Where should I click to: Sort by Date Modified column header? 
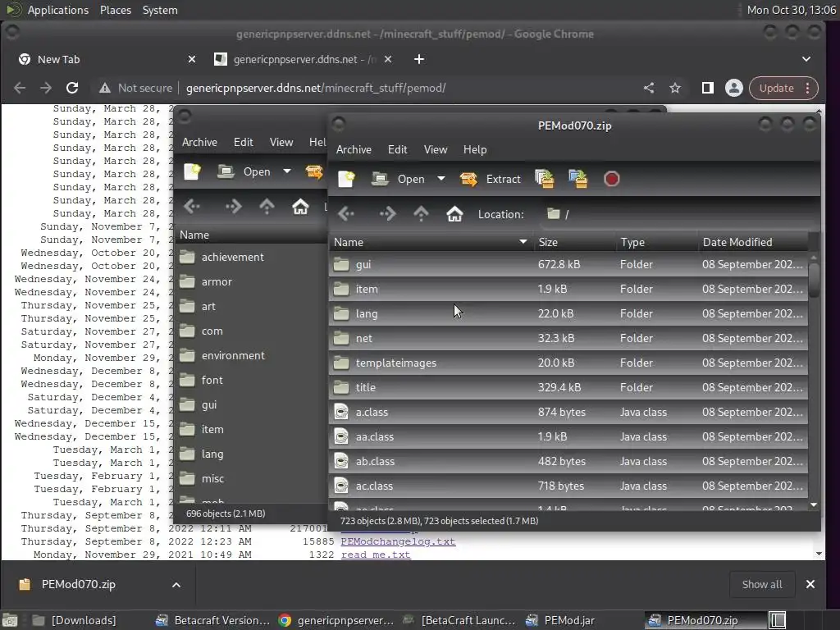752,242
